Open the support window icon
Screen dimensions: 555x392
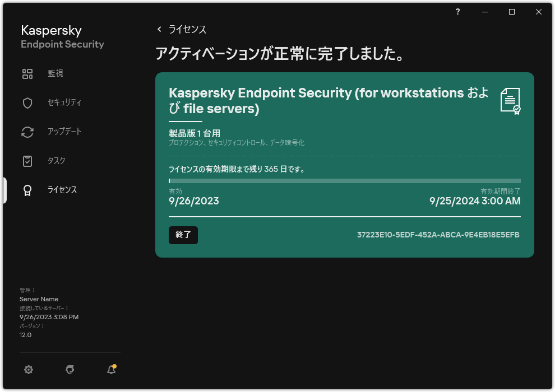pos(70,370)
